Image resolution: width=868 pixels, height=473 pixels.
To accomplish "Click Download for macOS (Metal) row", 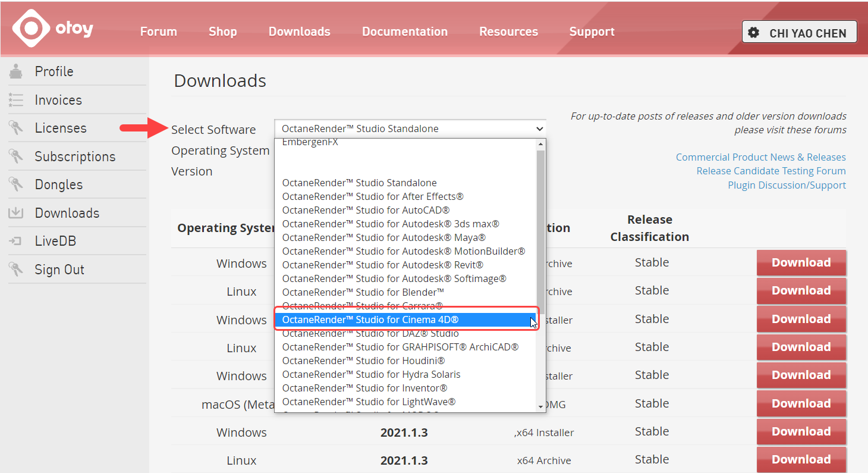I will click(801, 403).
